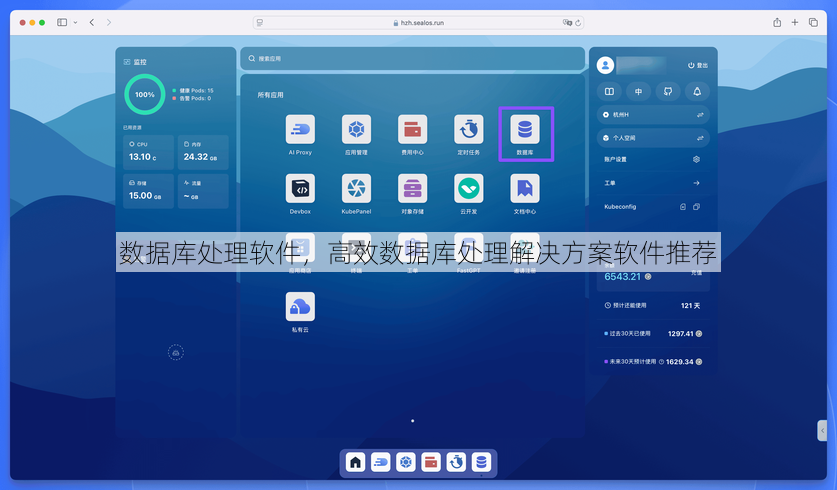Click the 搜索应用 search field
Image resolution: width=837 pixels, height=490 pixels.
coord(413,59)
